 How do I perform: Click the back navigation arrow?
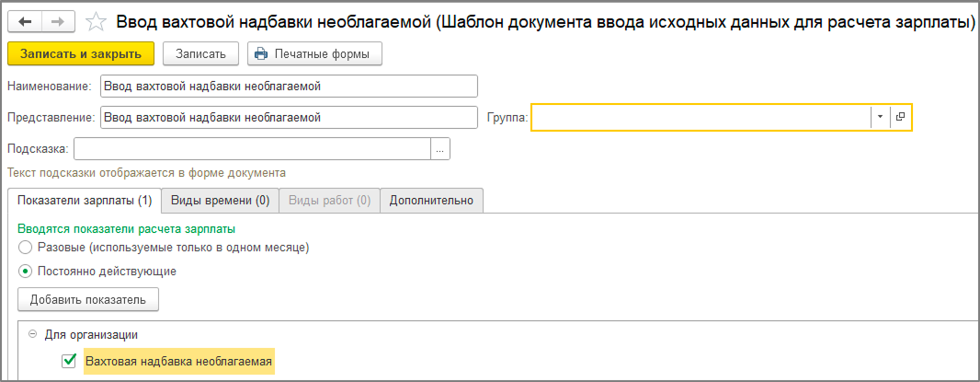pos(25,20)
